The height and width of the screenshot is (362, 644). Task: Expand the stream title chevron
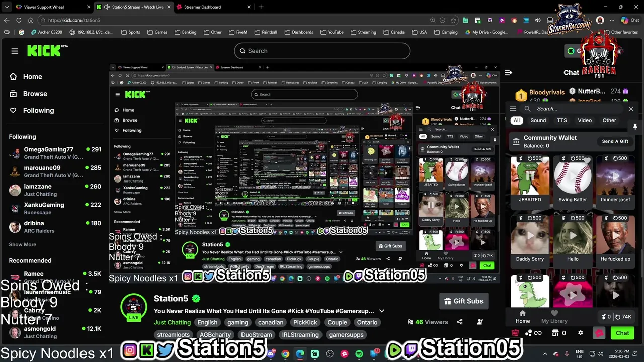click(382, 311)
